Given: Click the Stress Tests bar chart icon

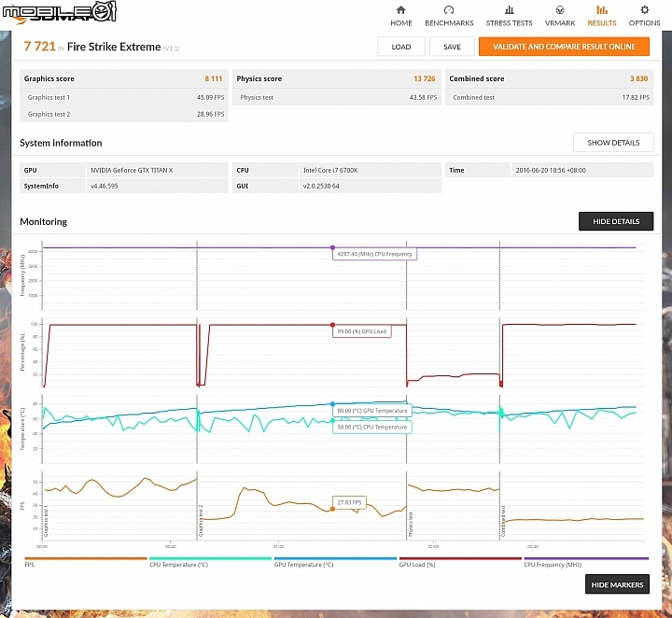Looking at the screenshot, I should (510, 10).
